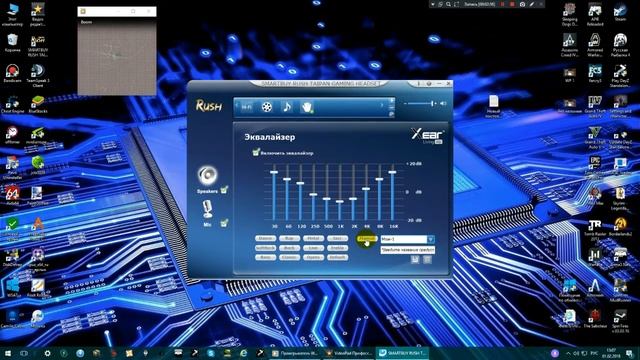
Task: Select the movie reel sound profile
Action: click(267, 107)
